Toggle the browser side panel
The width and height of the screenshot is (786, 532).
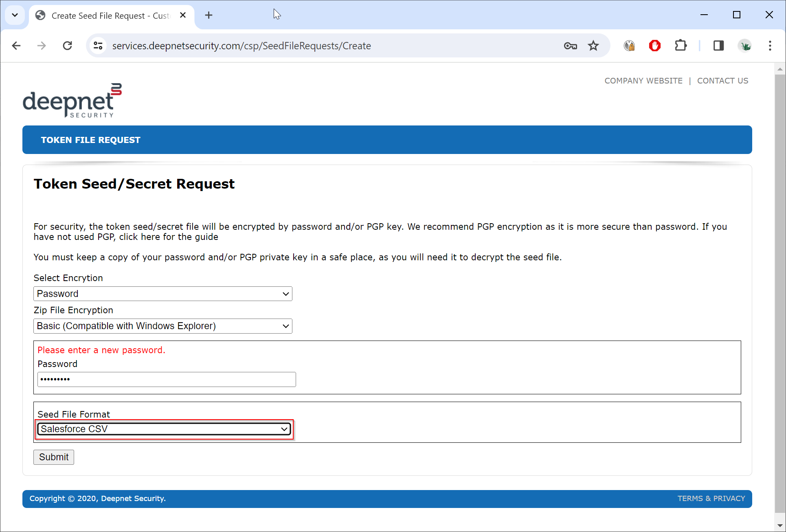[718, 46]
